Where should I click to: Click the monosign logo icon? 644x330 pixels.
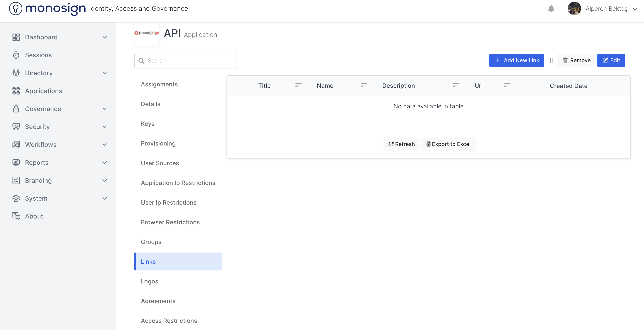click(15, 9)
